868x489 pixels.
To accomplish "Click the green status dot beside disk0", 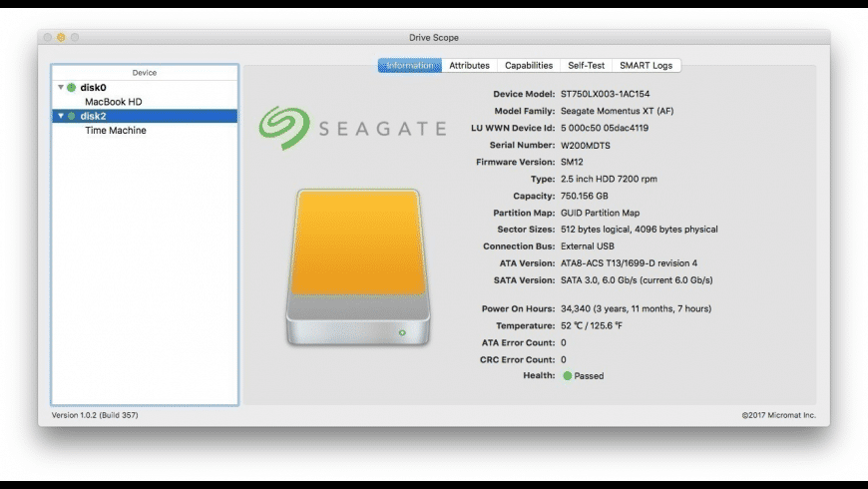I will point(72,88).
